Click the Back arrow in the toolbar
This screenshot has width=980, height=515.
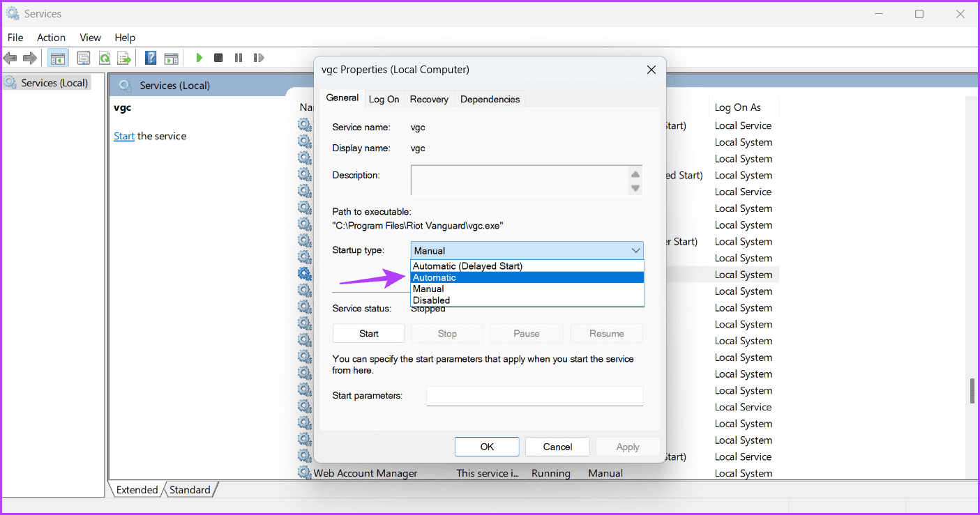10,58
